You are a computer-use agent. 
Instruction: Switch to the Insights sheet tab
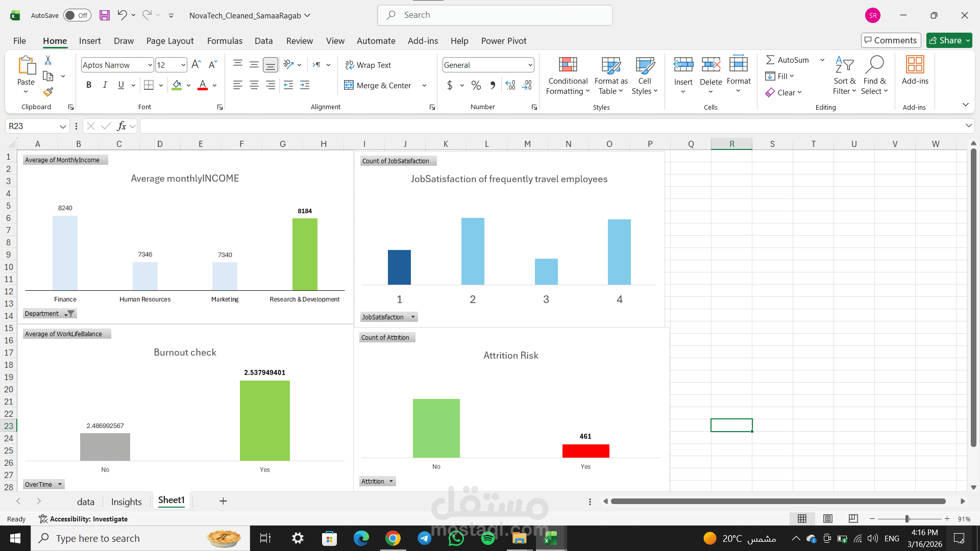coord(126,502)
